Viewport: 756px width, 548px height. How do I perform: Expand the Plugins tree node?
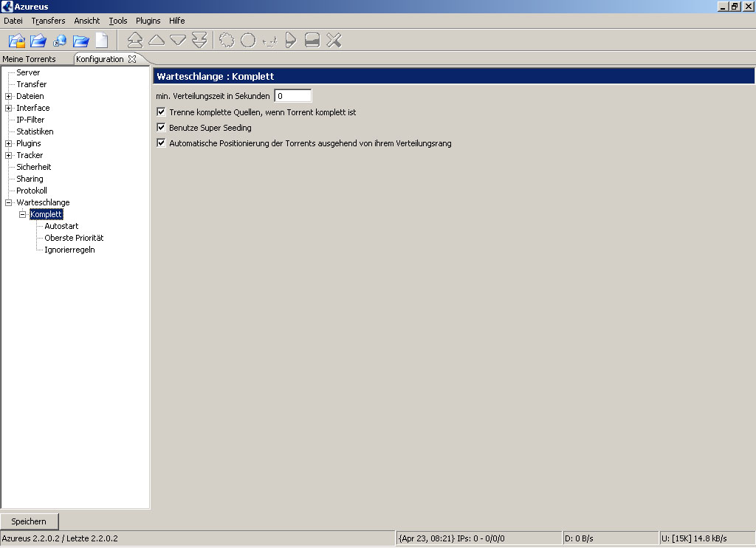pos(9,143)
